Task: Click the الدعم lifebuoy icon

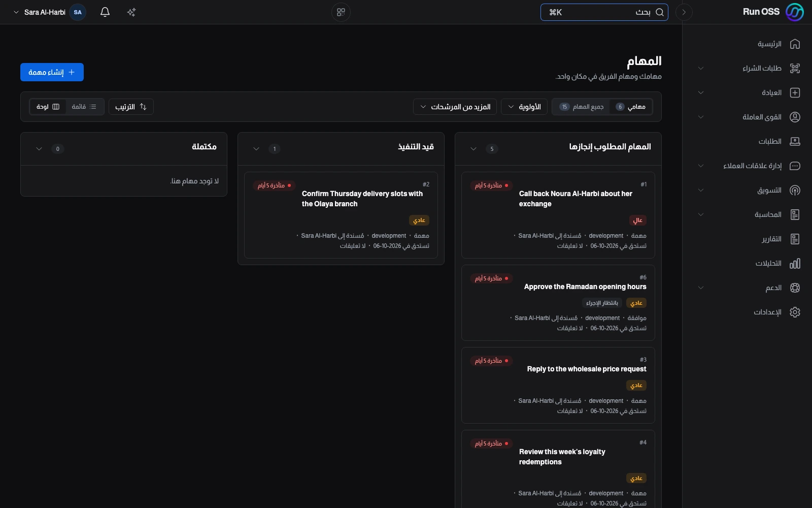Action: coord(795,288)
